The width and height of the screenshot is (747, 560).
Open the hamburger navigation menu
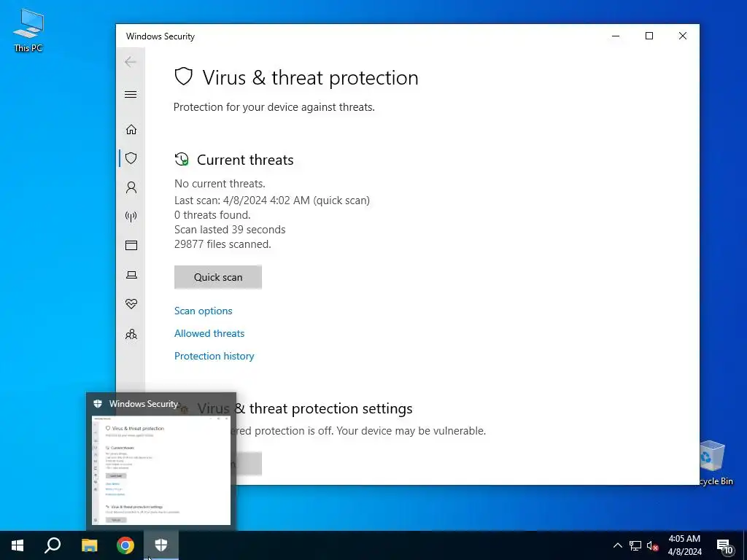coord(131,94)
